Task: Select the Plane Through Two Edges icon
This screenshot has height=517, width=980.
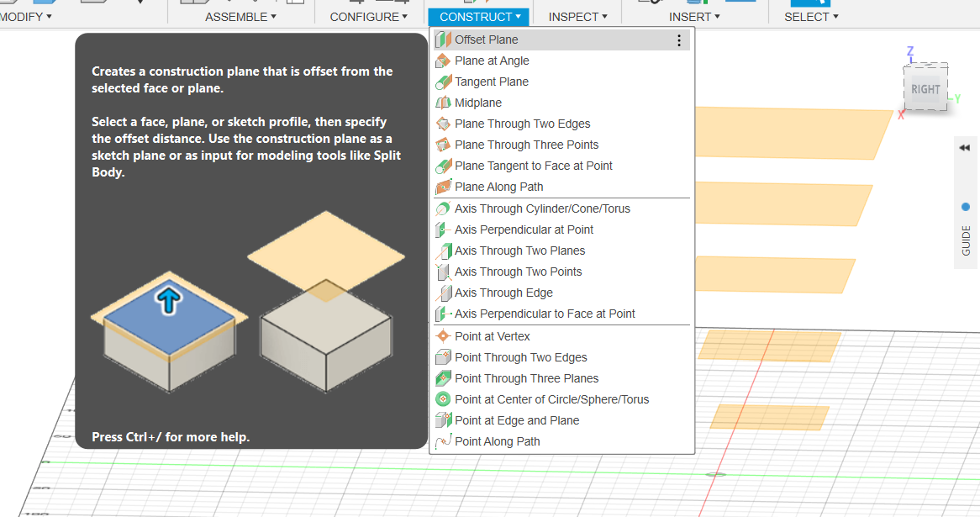Action: 443,124
